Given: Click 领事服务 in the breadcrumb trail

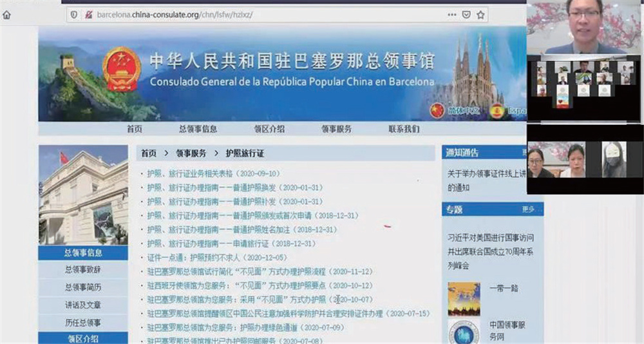Looking at the screenshot, I should [x=191, y=153].
